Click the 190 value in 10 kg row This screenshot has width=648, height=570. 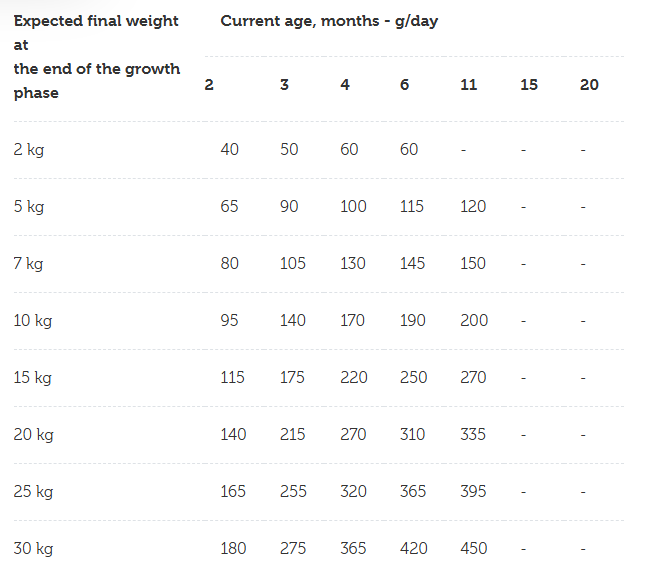(x=412, y=320)
